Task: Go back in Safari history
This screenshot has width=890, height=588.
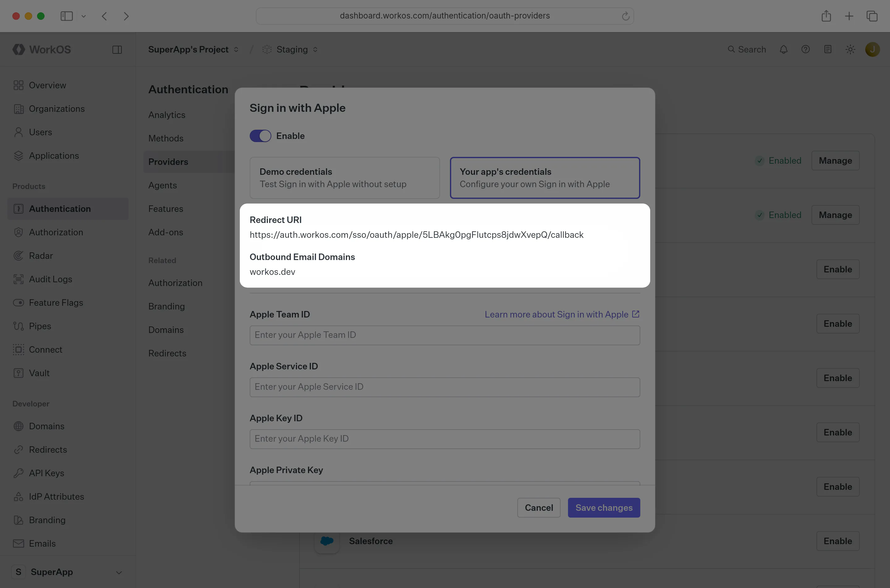Action: pos(104,16)
